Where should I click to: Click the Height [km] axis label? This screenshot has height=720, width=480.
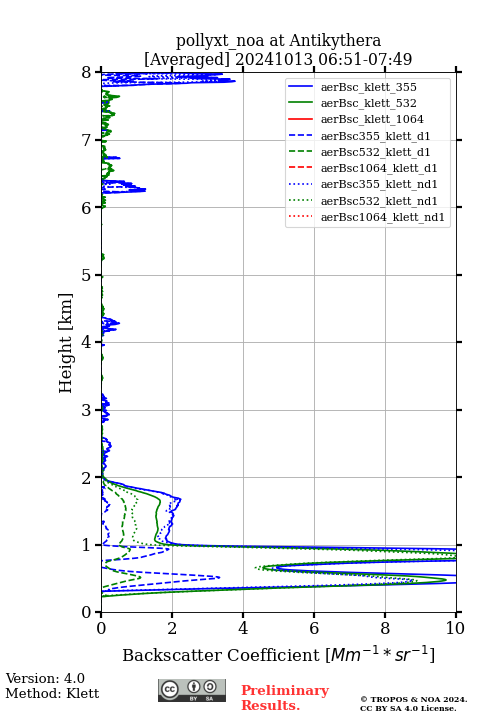[65, 343]
